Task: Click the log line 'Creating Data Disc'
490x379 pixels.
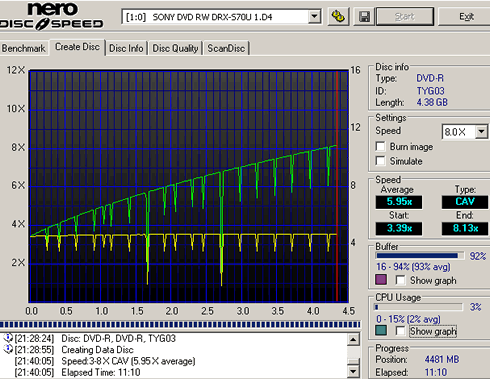Action: click(97, 350)
